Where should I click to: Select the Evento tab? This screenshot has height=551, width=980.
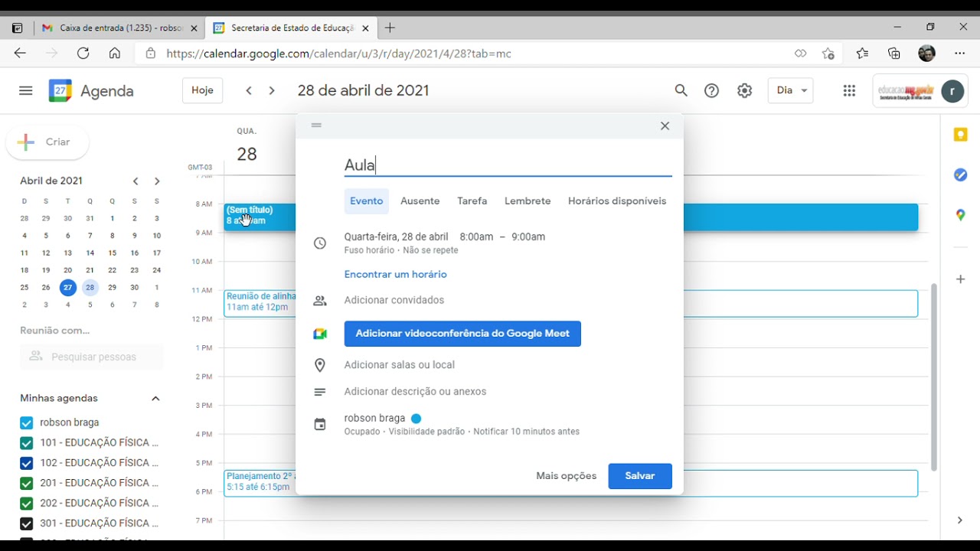[x=367, y=201]
